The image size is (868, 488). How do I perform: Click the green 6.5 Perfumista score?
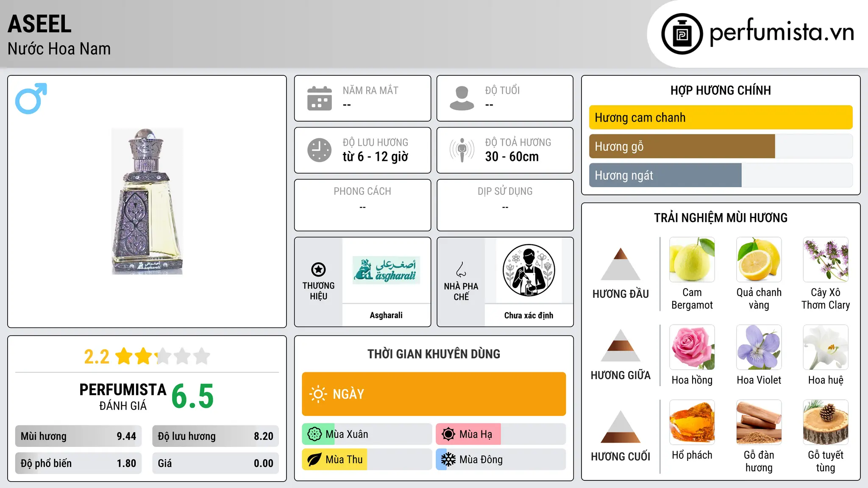[192, 396]
